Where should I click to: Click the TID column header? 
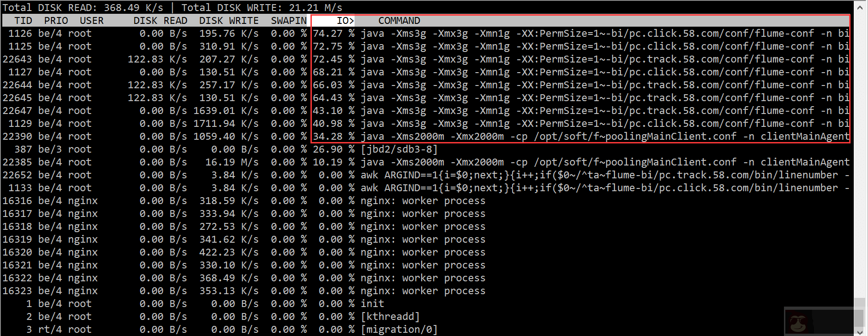coord(23,21)
